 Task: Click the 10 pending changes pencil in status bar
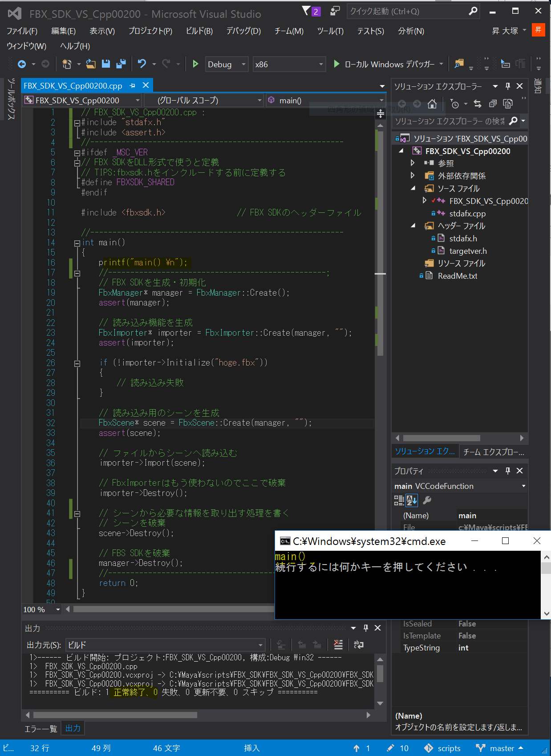(398, 748)
